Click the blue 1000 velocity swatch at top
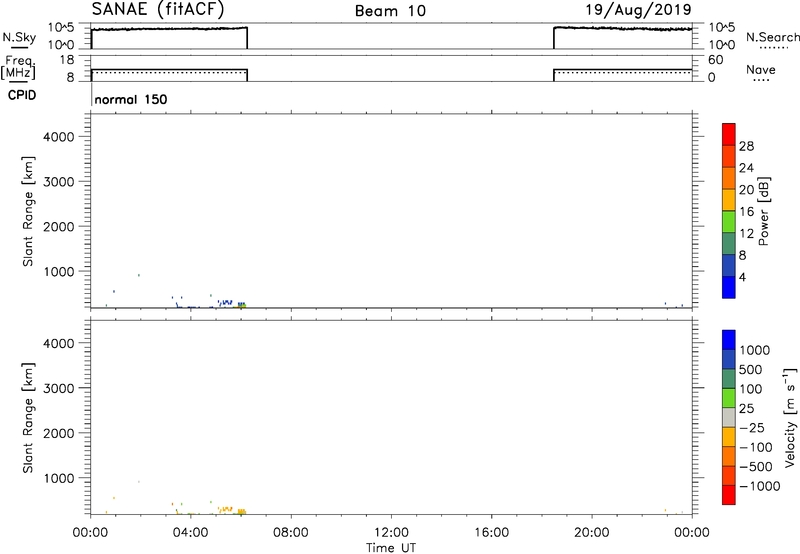 click(x=729, y=340)
